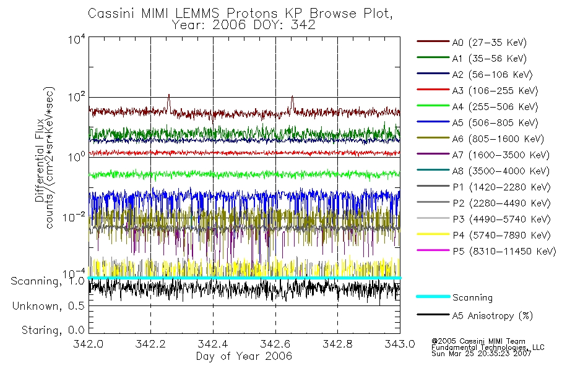This screenshot has height=371, width=588.
Task: Click the P1 (1420-2280 KeV) legend label
Action: 501,187
